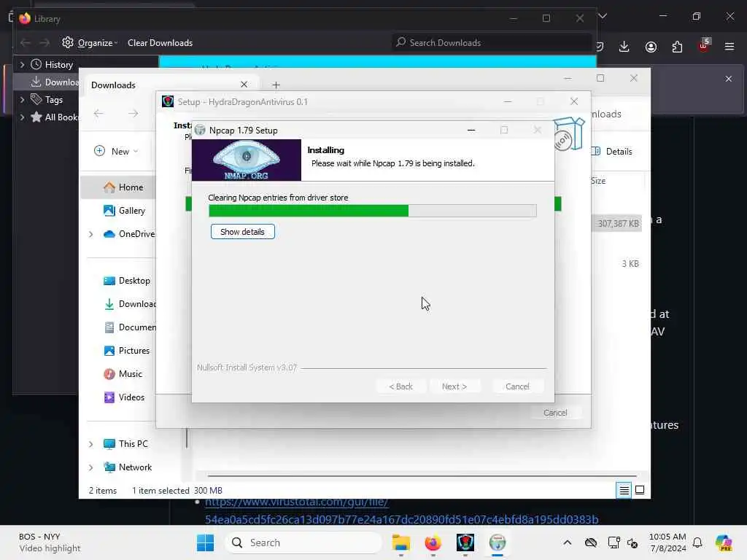This screenshot has width=747, height=560.
Task: Open Firefox from taskbar
Action: [433, 542]
